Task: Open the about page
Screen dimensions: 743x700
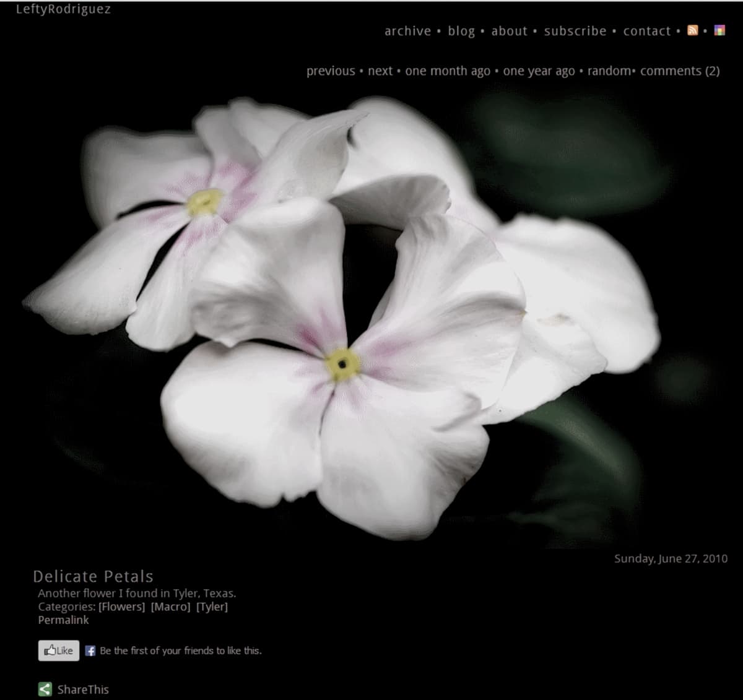Action: (x=509, y=31)
